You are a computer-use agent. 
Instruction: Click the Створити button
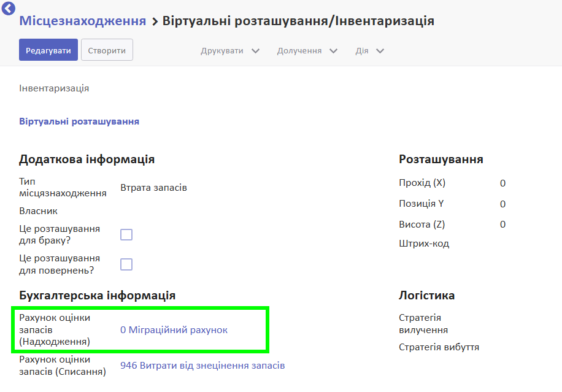107,50
